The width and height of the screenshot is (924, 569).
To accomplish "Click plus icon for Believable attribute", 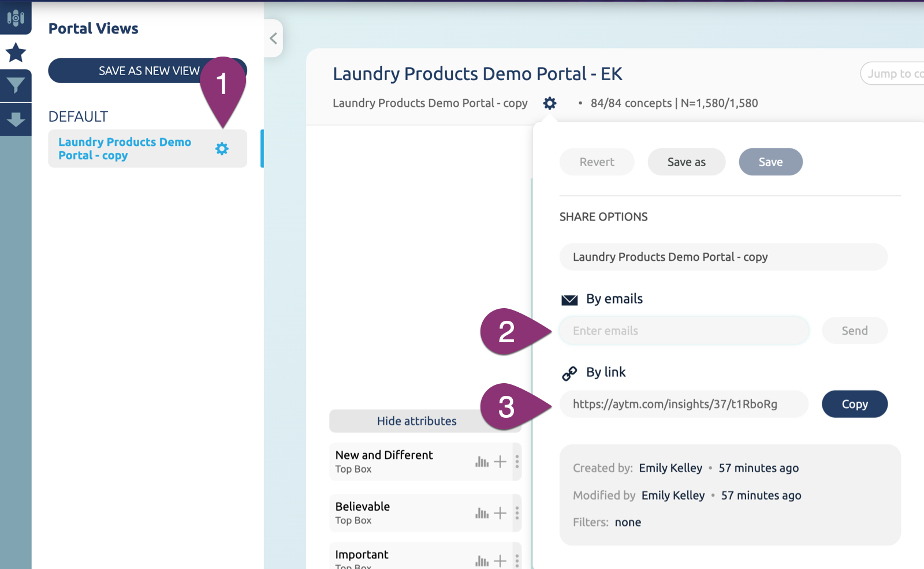I will pos(500,513).
